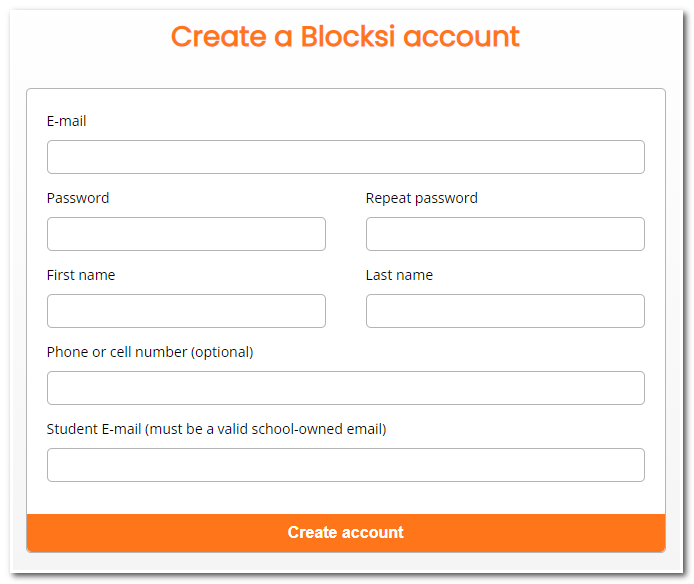Click the 'E-mail' label at top of form

[66, 121]
